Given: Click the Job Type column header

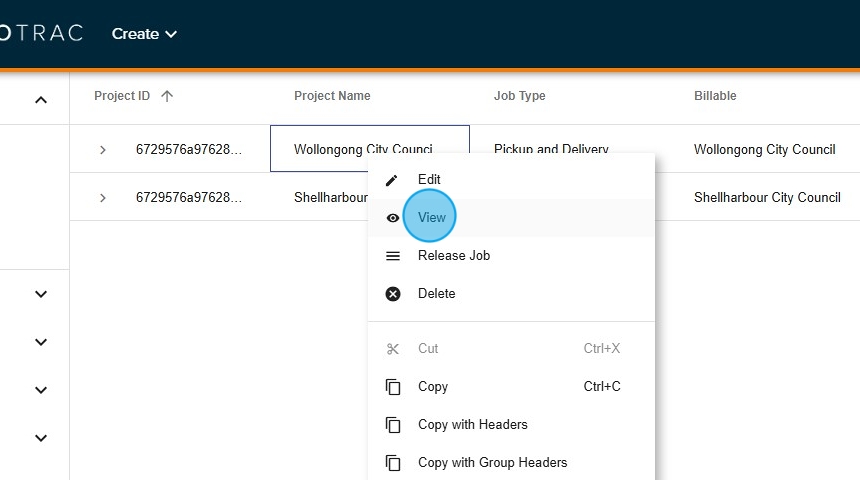Looking at the screenshot, I should point(519,96).
